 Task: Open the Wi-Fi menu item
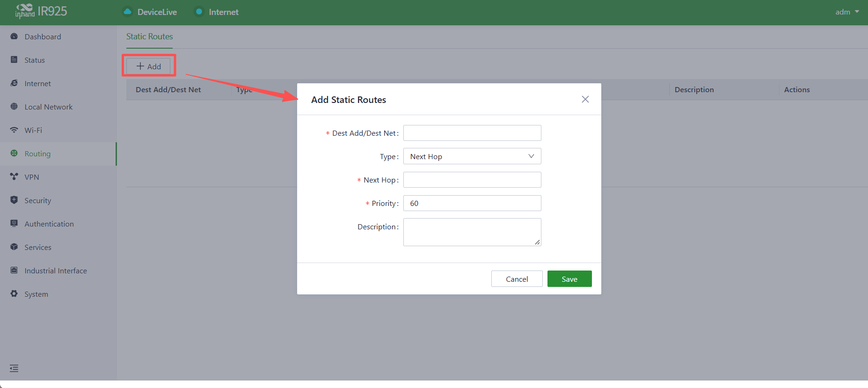(x=58, y=130)
